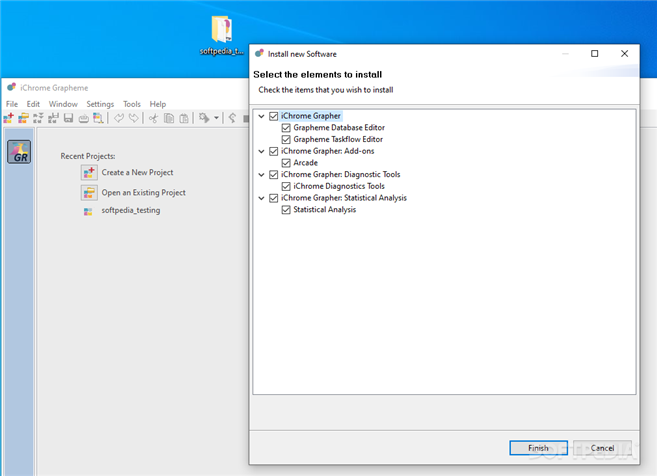657x476 pixels.
Task: Click the Print toolbar icon
Action: coord(83,119)
